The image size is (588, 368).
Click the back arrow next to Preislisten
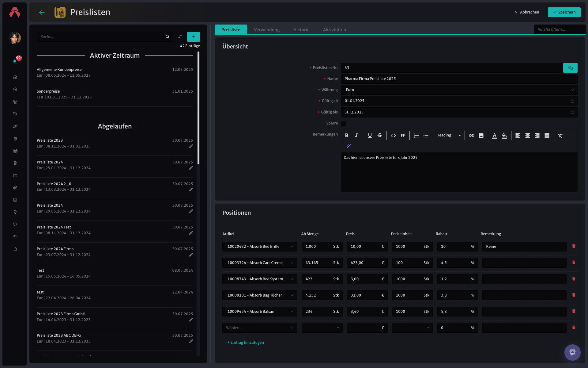[x=42, y=12]
